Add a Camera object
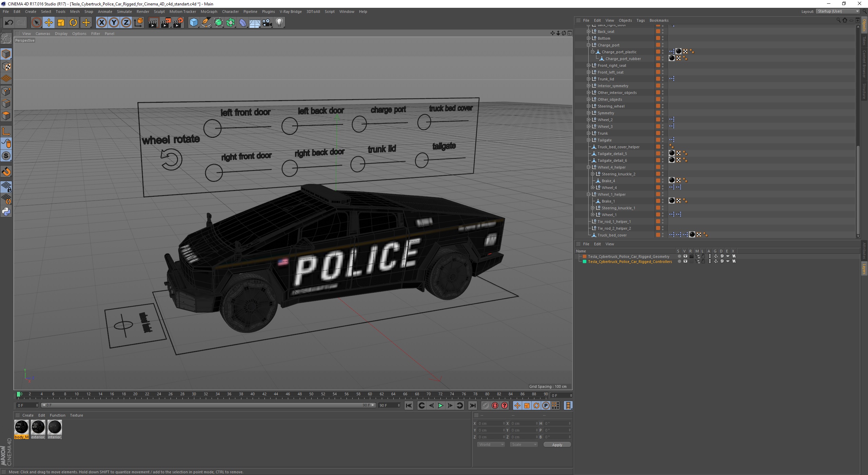The width and height of the screenshot is (868, 475). (267, 22)
